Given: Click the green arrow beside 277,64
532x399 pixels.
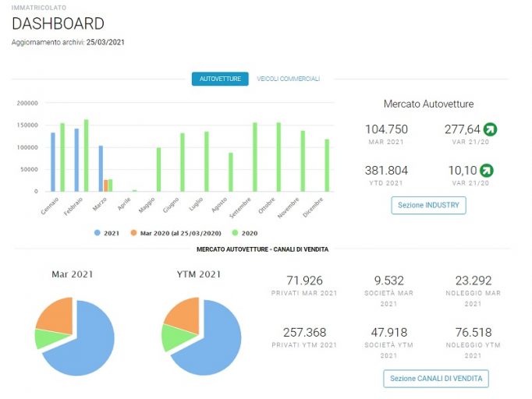Looking at the screenshot, I should click(x=490, y=129).
